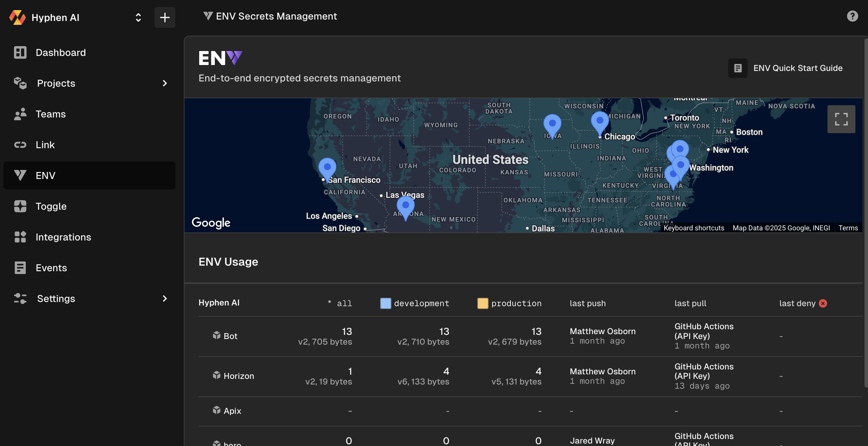This screenshot has height=446, width=868.
Task: Click the Dashboard sidebar icon
Action: [x=20, y=52]
